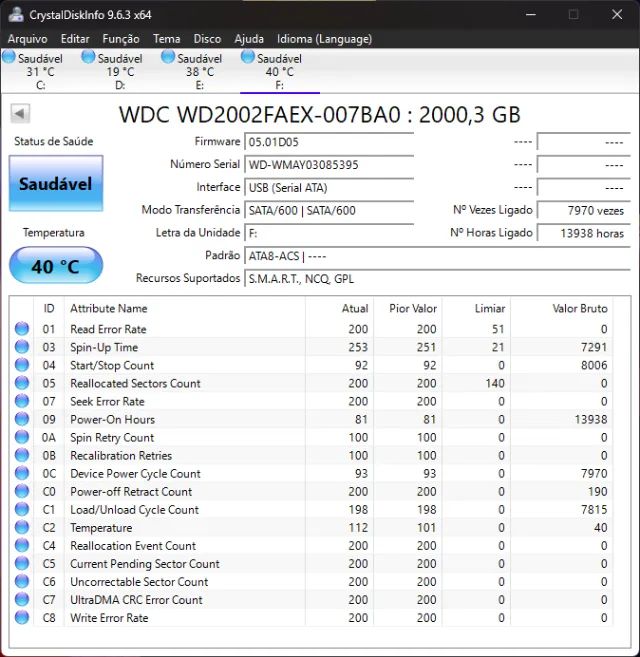This screenshot has width=640, height=657.
Task: Click the ID column header
Action: point(49,309)
